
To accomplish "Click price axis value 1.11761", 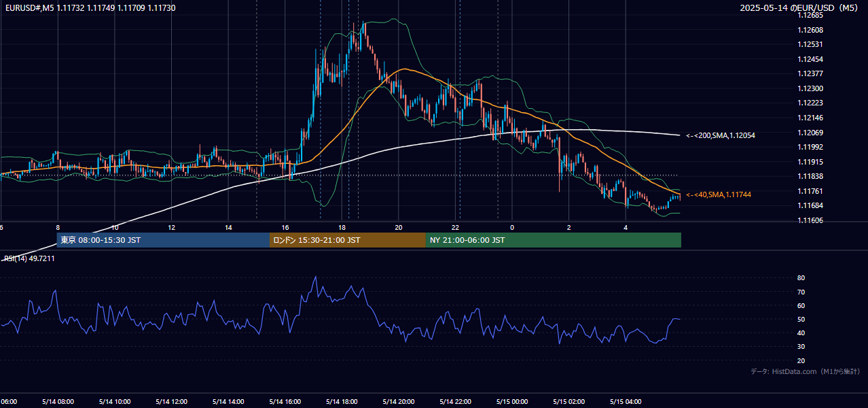I will (x=811, y=191).
